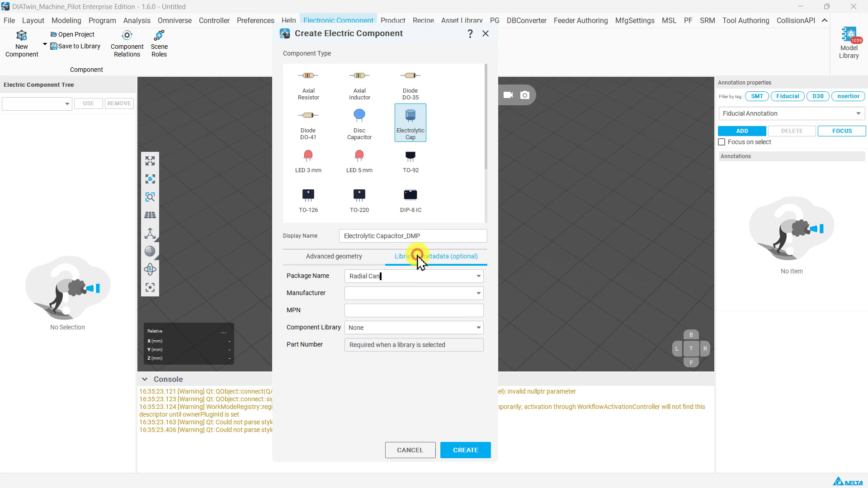Viewport: 868px width, 488px height.
Task: Collapse the Console panel
Action: pyautogui.click(x=145, y=380)
